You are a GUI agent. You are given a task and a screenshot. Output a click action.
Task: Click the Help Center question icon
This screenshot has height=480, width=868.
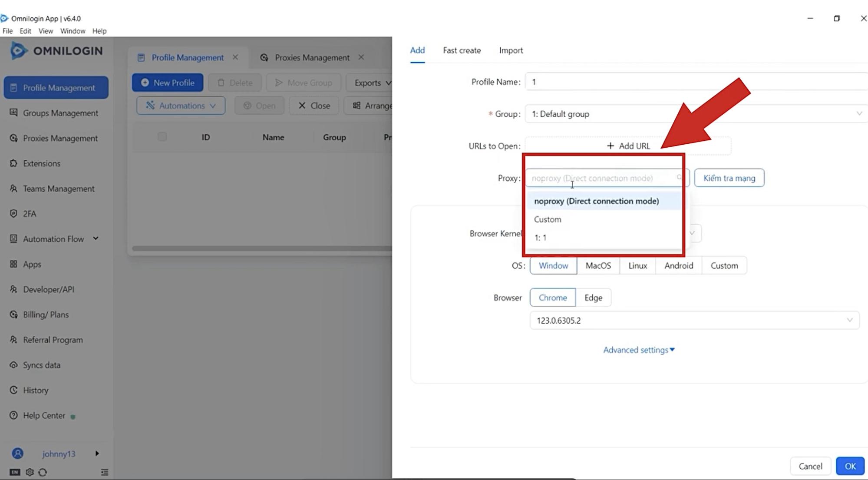tap(13, 415)
